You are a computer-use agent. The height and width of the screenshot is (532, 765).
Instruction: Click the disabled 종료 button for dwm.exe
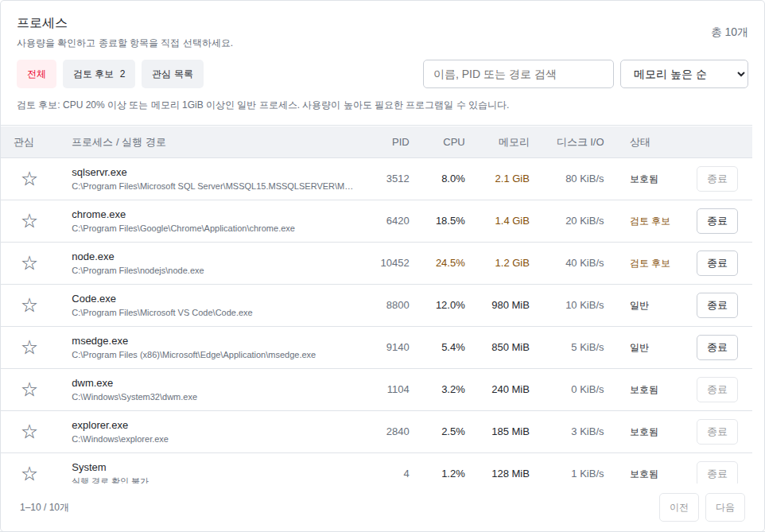coord(717,390)
